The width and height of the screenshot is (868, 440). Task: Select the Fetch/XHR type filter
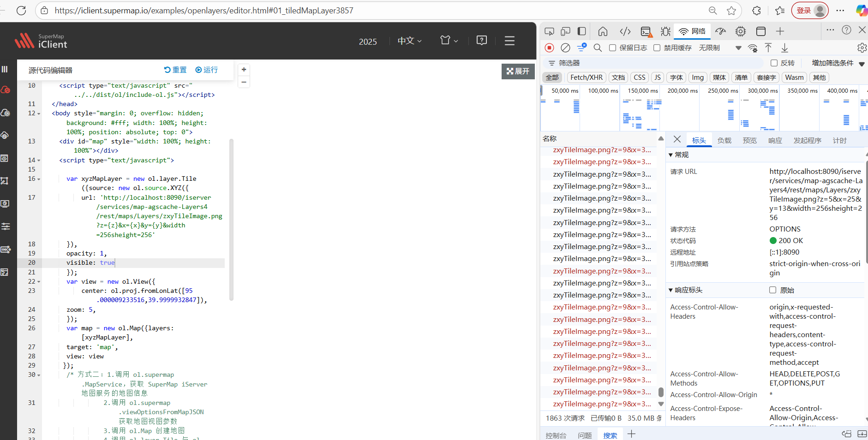coord(587,77)
